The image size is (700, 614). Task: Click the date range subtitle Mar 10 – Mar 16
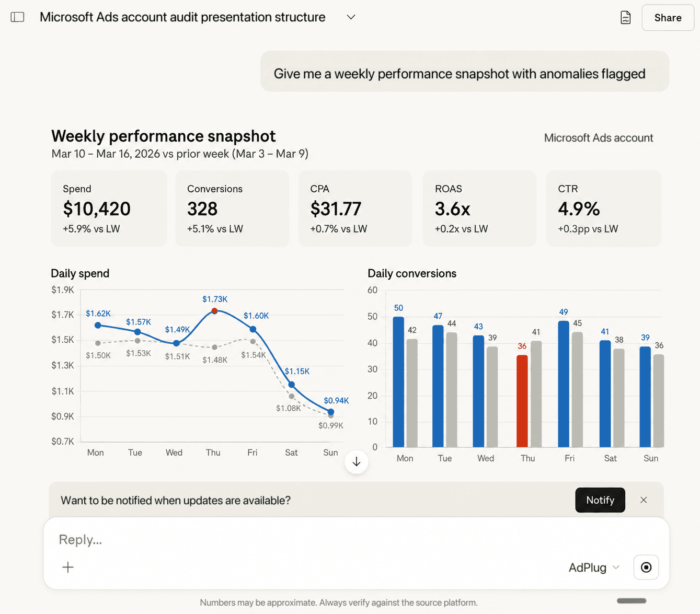(x=180, y=154)
